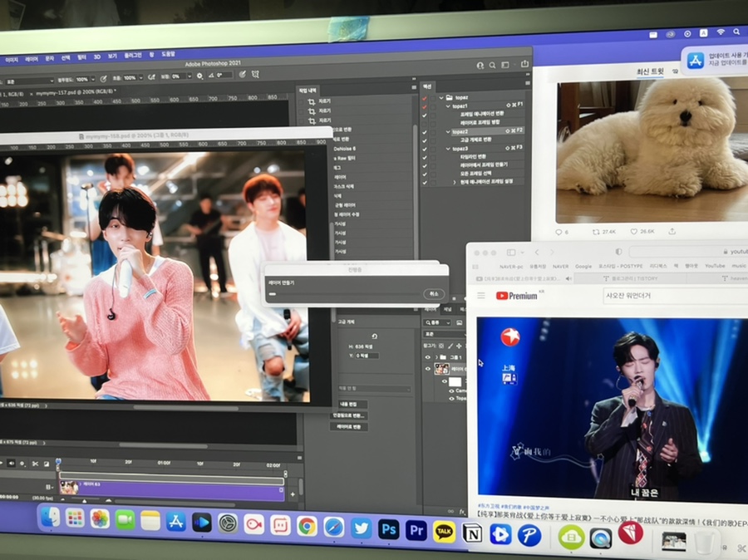Click the heart icon showing 26.6K
The height and width of the screenshot is (560, 748).
pos(634,231)
